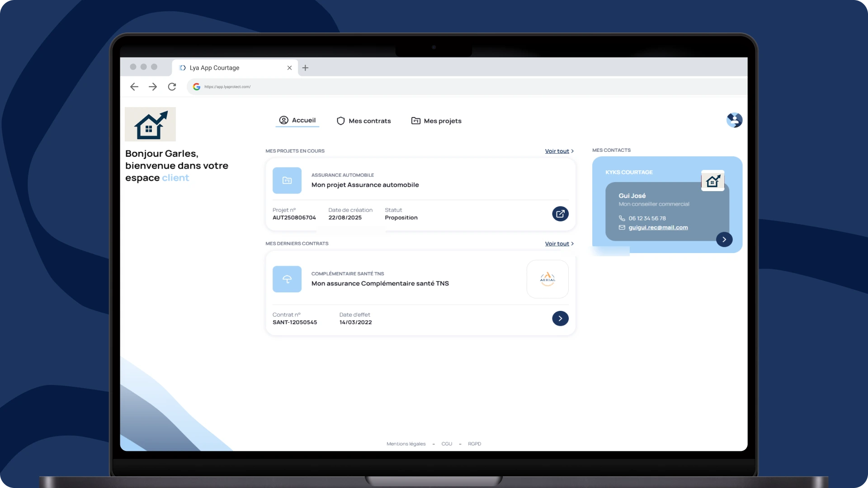Switch to Mes contrats tab

[364, 121]
